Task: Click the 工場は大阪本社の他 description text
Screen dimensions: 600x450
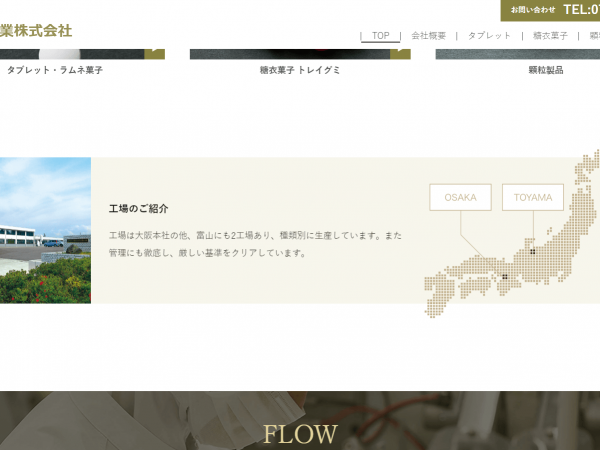Action: tap(255, 244)
